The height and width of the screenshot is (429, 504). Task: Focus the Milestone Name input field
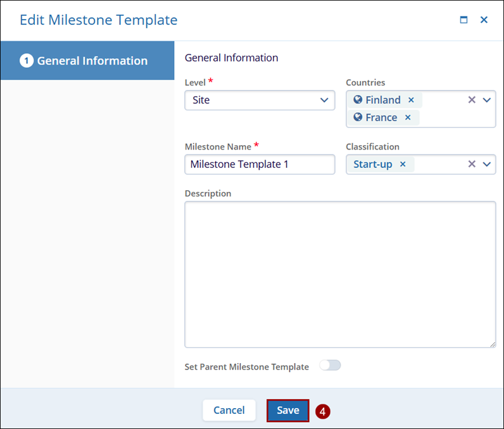[260, 165]
